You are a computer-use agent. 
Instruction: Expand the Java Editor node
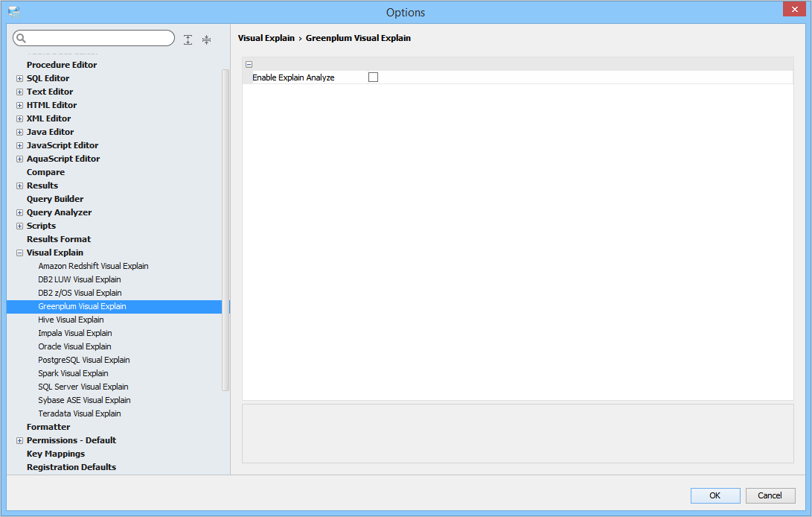19,133
